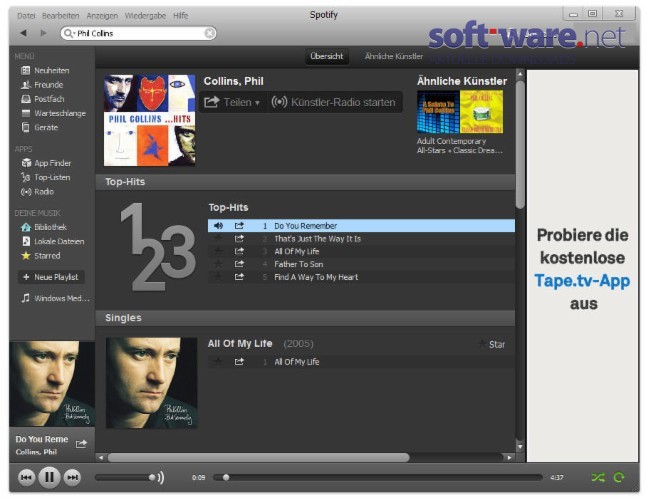
Task: Create a new playlist with Neue Playlist
Action: (51, 277)
